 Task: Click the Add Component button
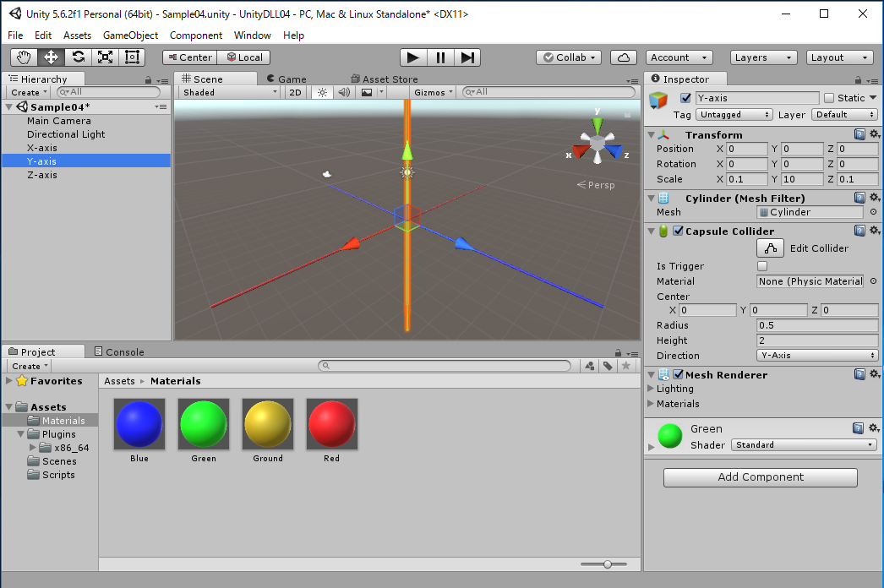pos(760,477)
